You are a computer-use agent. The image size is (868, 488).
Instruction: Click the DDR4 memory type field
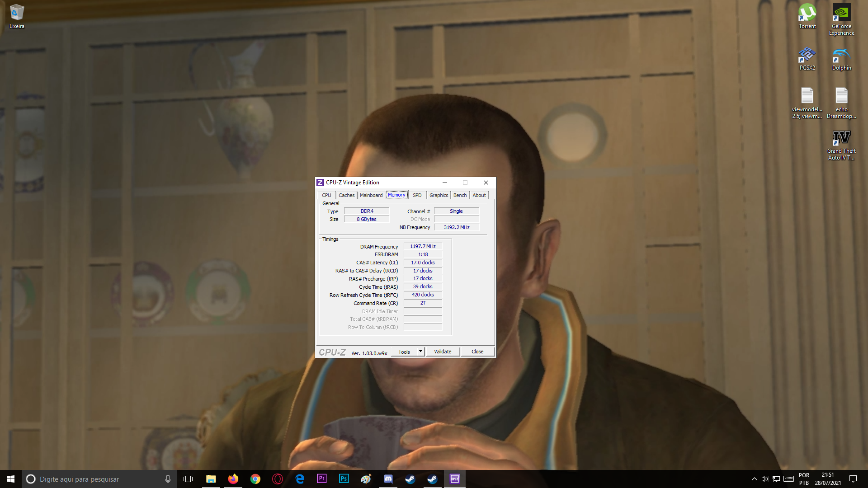[x=367, y=211]
